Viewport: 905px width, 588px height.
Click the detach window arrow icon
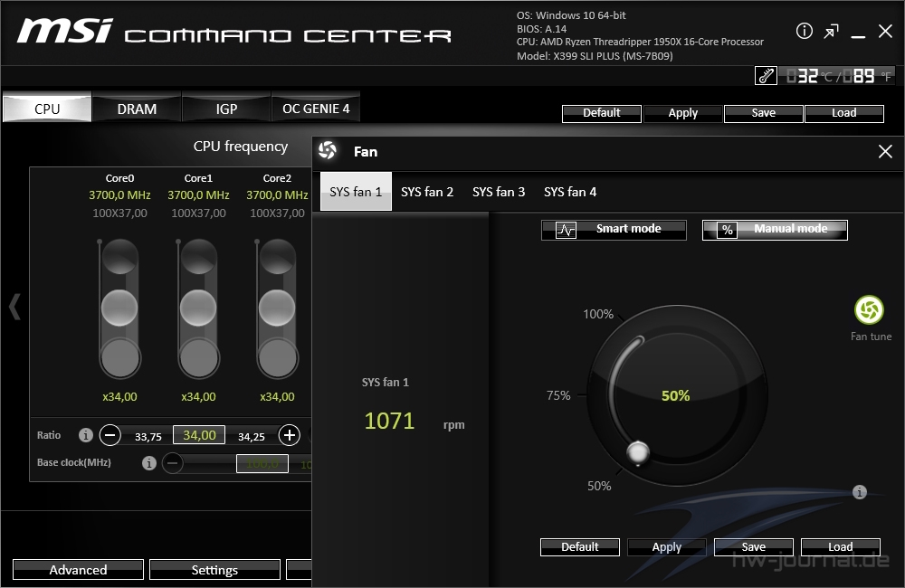[831, 31]
